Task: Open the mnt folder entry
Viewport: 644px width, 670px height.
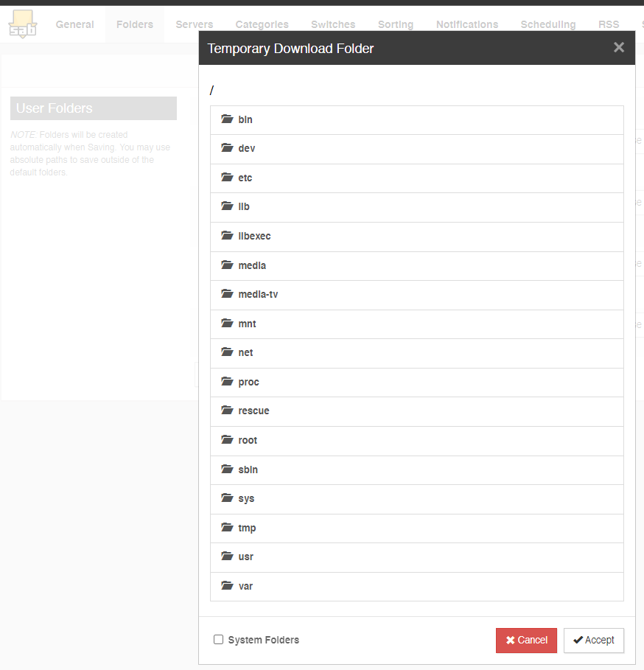Action: pyautogui.click(x=417, y=324)
